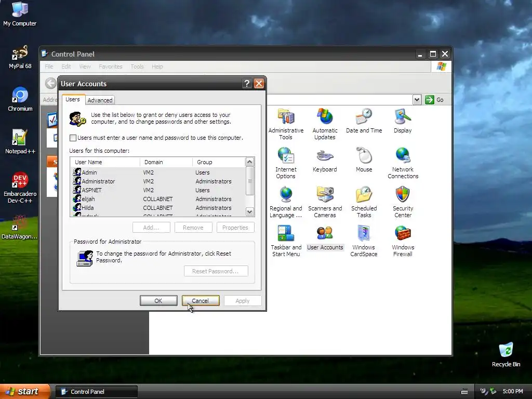Select My Computer desktop icon
Viewport: 532px width, 399px height.
point(20,14)
